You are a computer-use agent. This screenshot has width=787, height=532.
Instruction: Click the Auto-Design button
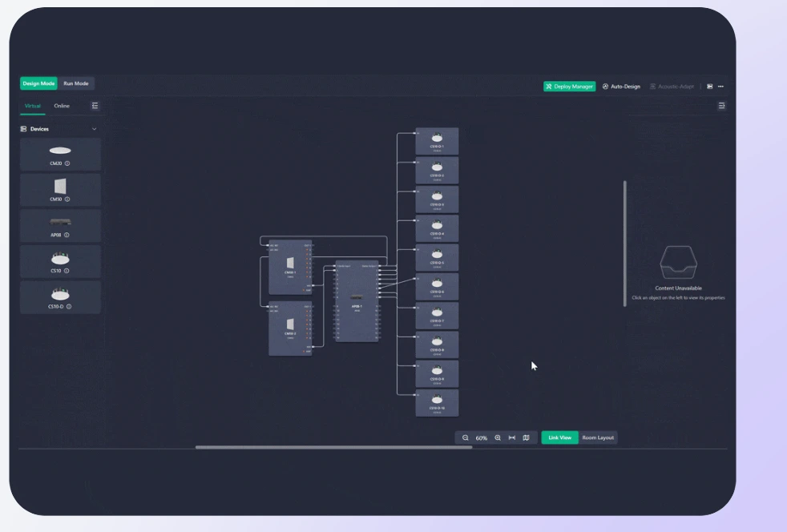[621, 87]
